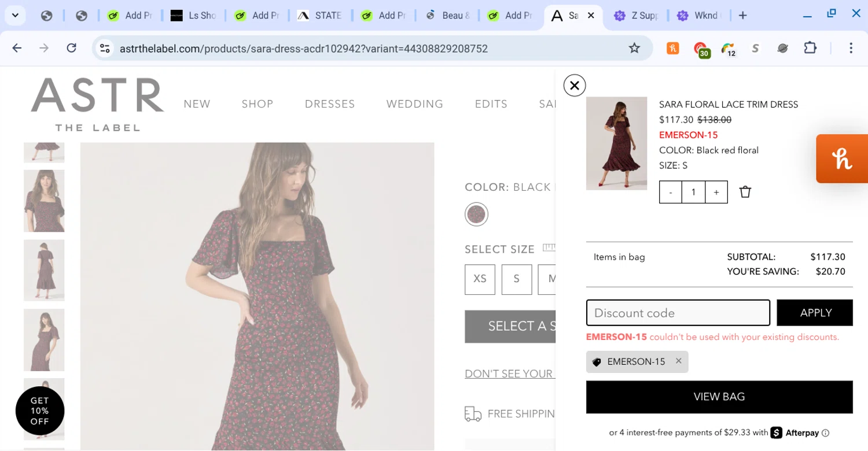Click the Discount code input field
This screenshot has width=868, height=451.
tap(678, 313)
